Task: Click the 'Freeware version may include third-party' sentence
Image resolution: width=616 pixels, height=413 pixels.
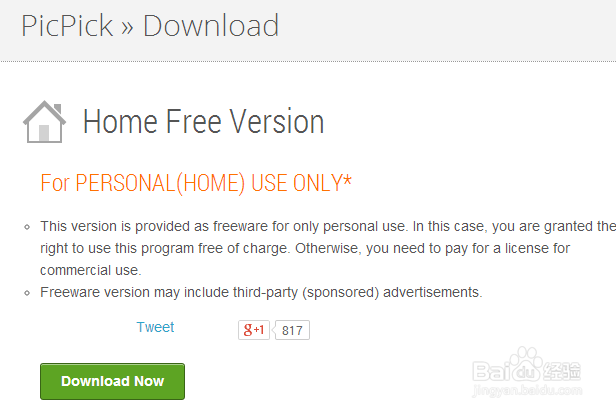Action: (x=261, y=292)
